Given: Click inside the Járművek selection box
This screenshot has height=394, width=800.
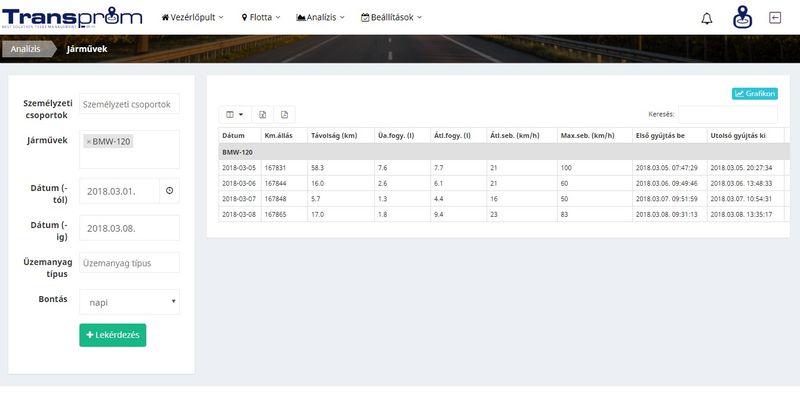Looking at the screenshot, I should 130,150.
